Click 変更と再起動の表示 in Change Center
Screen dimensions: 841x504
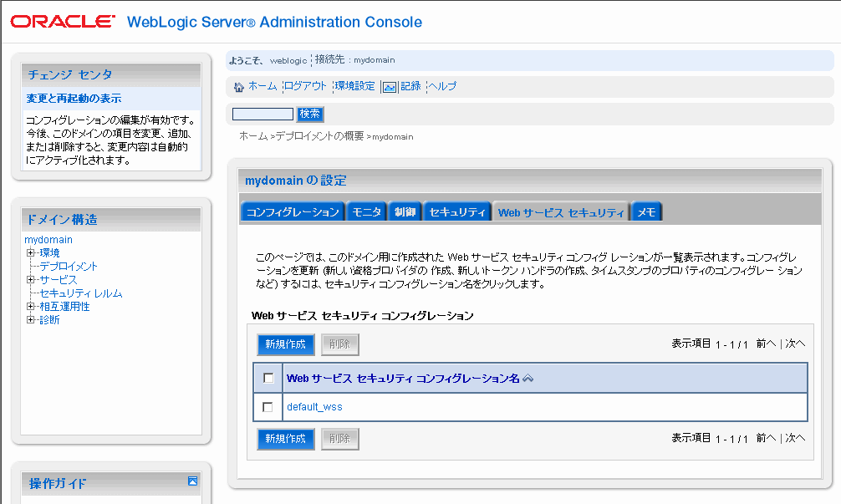(74, 98)
